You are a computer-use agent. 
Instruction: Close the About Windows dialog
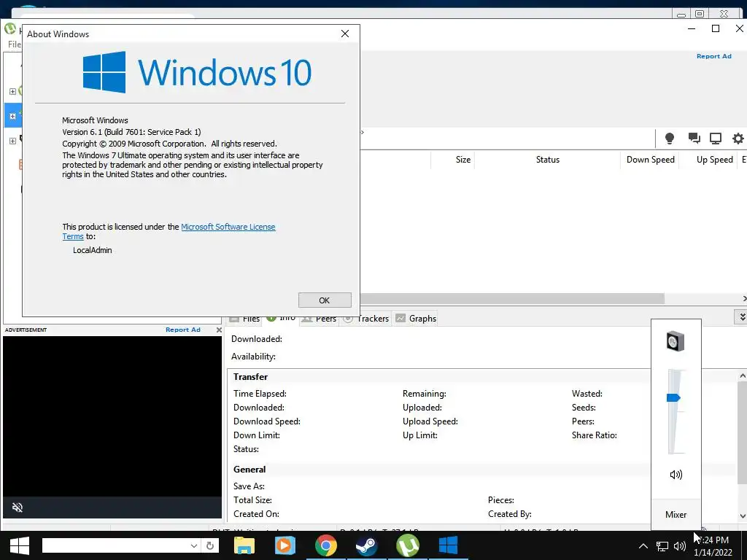pyautogui.click(x=345, y=34)
